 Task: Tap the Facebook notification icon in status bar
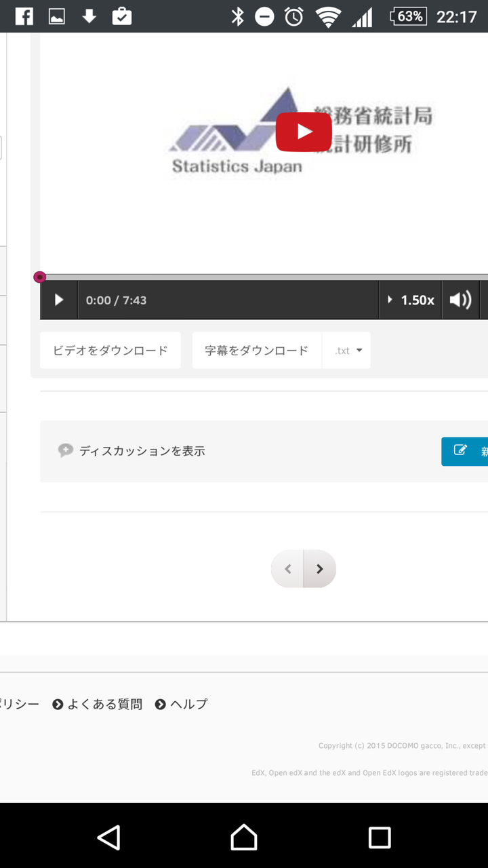[x=24, y=16]
